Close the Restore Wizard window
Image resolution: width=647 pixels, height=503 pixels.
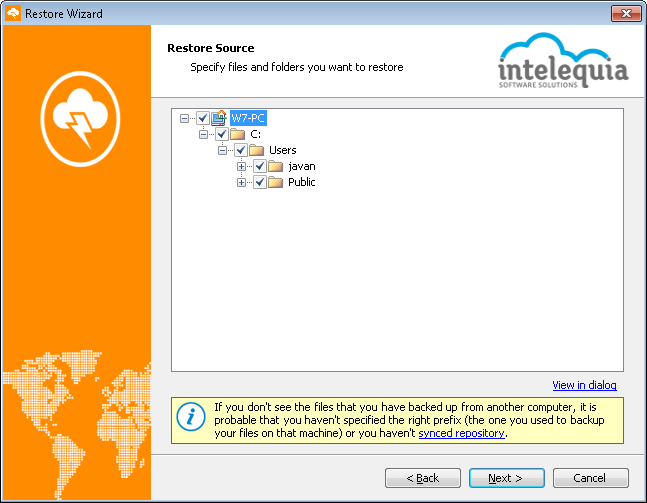click(x=626, y=14)
